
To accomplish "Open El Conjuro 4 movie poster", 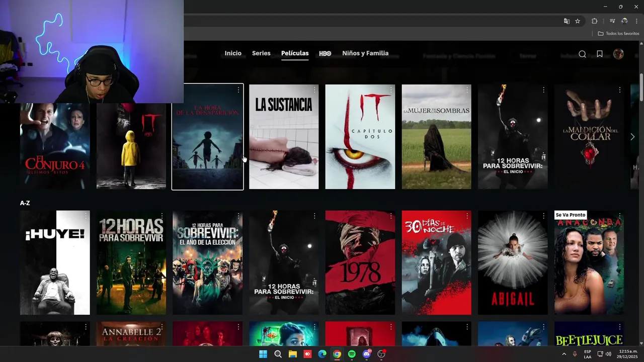I will click(x=55, y=146).
